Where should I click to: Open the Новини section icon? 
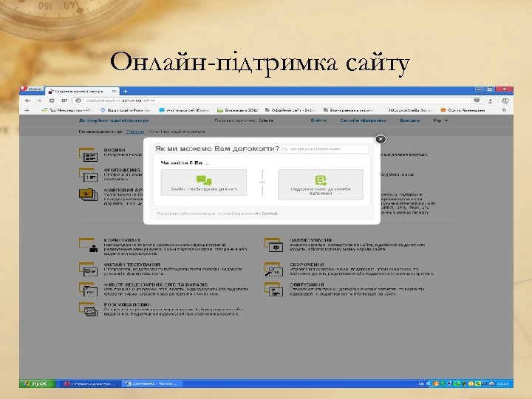[88, 154]
